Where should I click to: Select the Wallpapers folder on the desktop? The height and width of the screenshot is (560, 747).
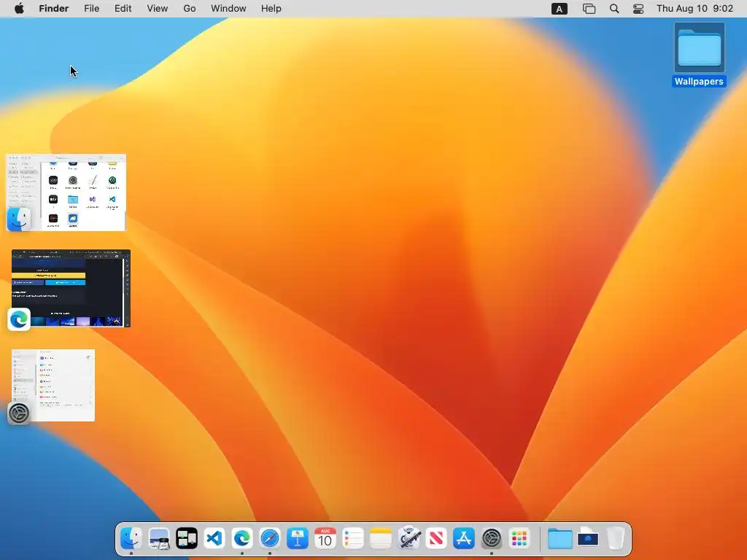pyautogui.click(x=699, y=55)
